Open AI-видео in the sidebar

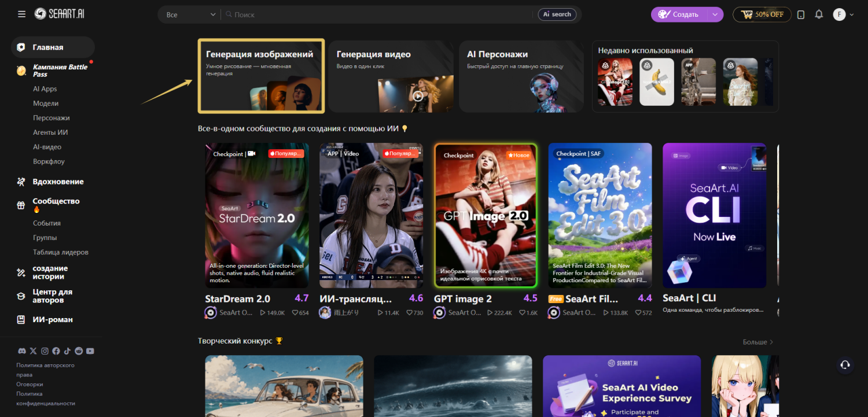pos(47,147)
